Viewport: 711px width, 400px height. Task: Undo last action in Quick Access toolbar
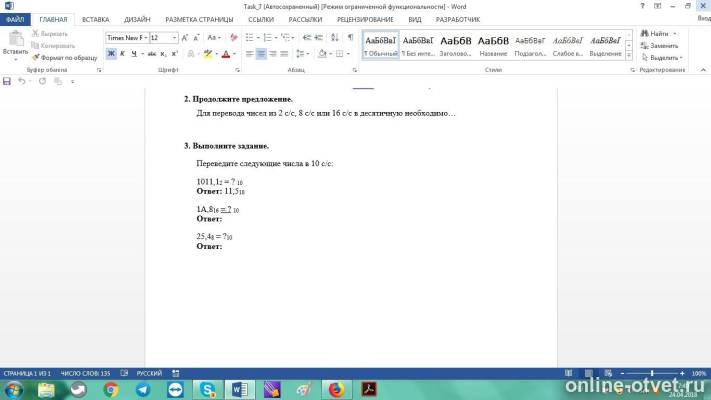[x=21, y=81]
